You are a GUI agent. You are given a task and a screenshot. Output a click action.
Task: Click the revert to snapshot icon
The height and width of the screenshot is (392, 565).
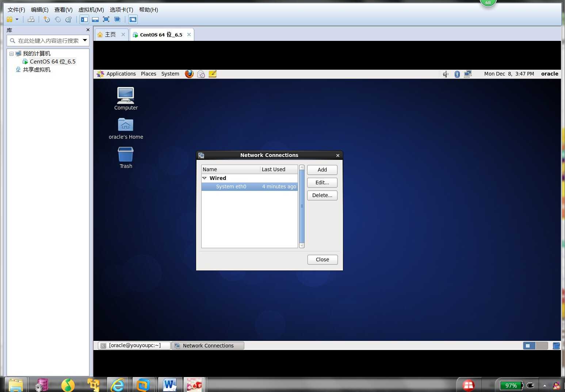click(x=57, y=19)
